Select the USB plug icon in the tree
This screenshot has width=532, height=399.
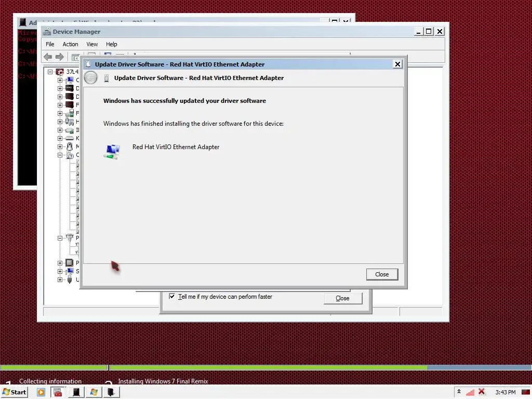click(x=70, y=280)
